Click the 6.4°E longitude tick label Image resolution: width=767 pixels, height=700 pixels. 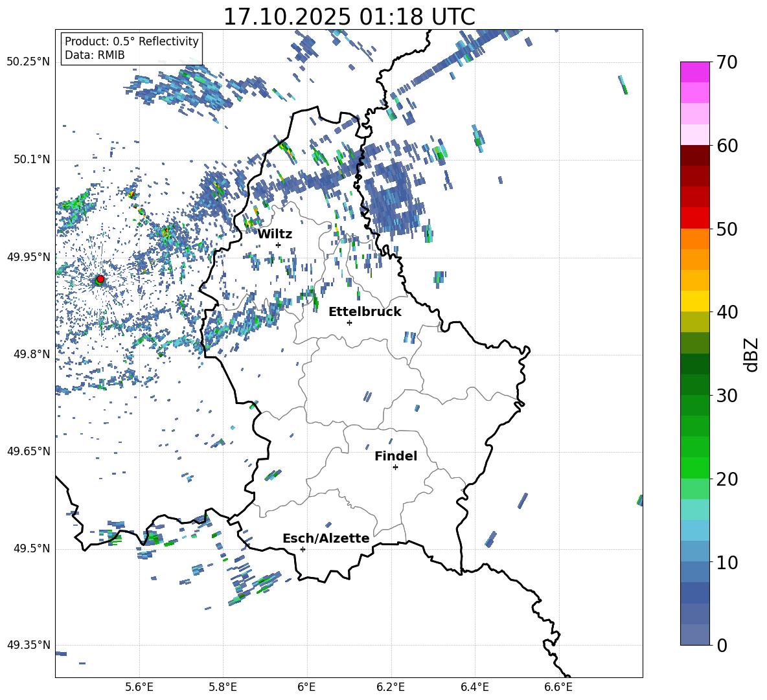pyautogui.click(x=474, y=687)
